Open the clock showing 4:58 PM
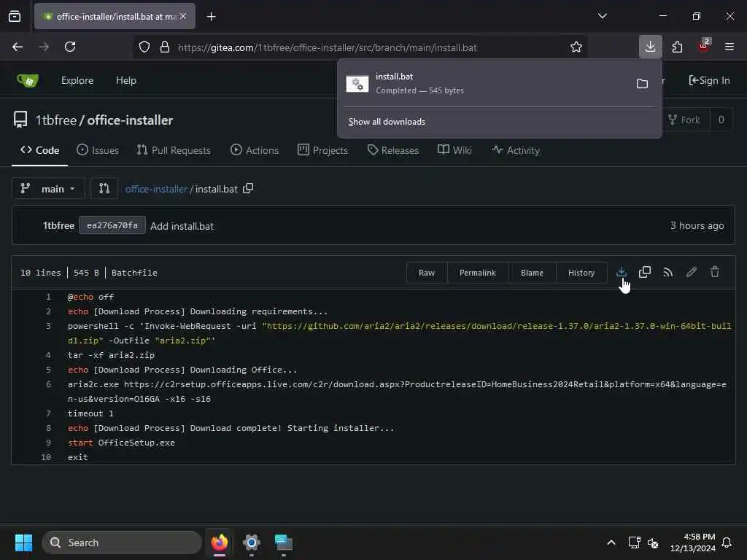The image size is (747, 560). [x=693, y=542]
